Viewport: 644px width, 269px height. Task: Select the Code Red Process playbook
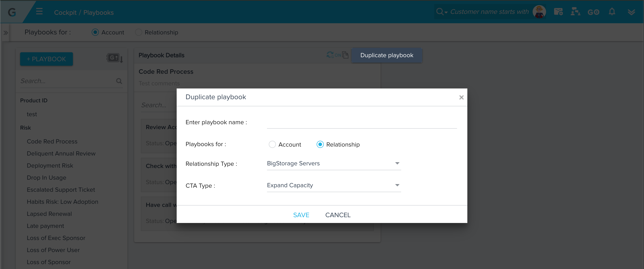pos(52,141)
